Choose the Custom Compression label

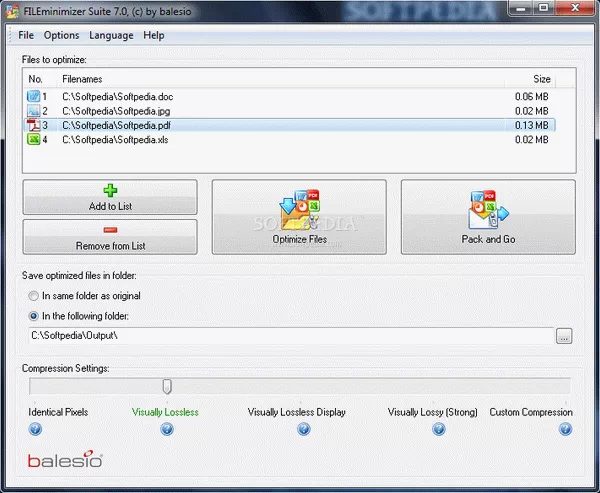coord(531,412)
